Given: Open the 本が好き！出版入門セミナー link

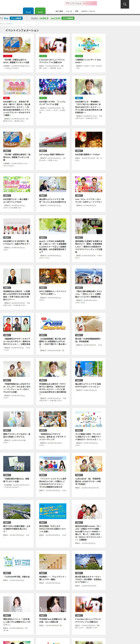Looking at the screenshot, I should (17, 242).
